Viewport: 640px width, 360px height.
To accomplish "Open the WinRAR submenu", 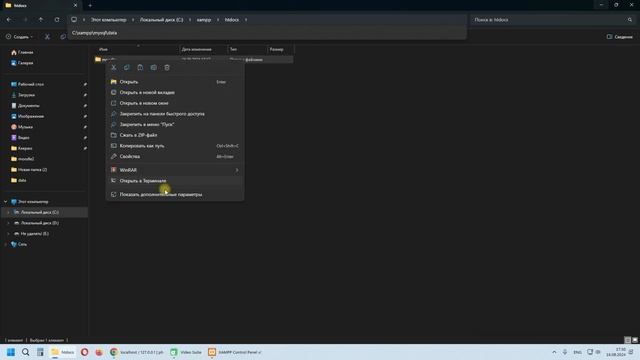I will 175,170.
